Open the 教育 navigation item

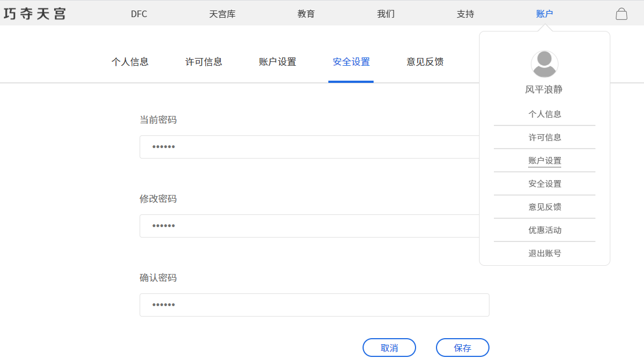tap(306, 14)
